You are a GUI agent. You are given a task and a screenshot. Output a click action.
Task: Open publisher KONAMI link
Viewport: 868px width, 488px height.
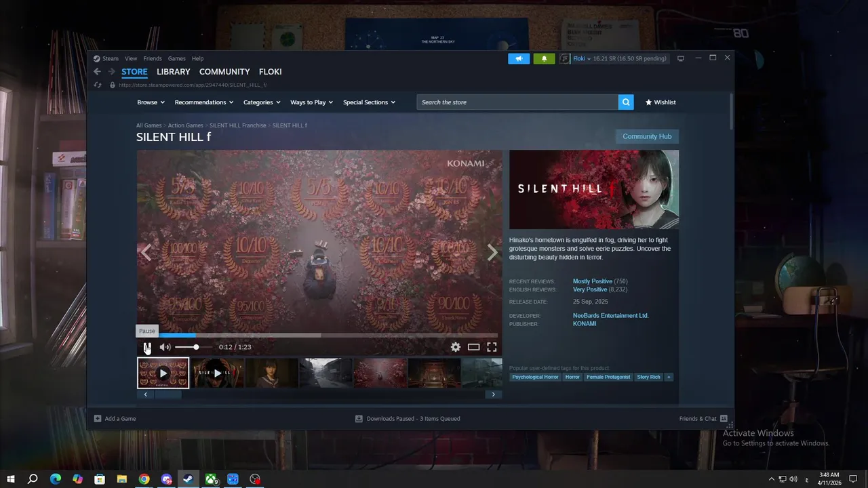(585, 324)
